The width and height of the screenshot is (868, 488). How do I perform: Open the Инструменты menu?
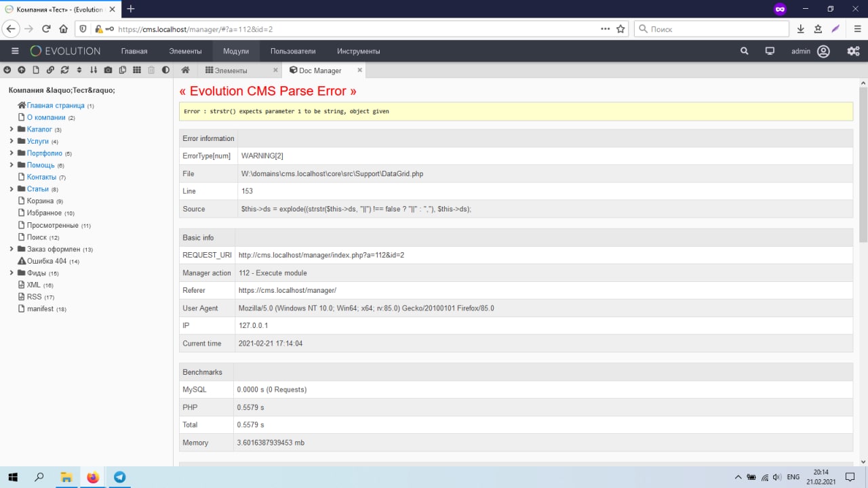point(359,51)
